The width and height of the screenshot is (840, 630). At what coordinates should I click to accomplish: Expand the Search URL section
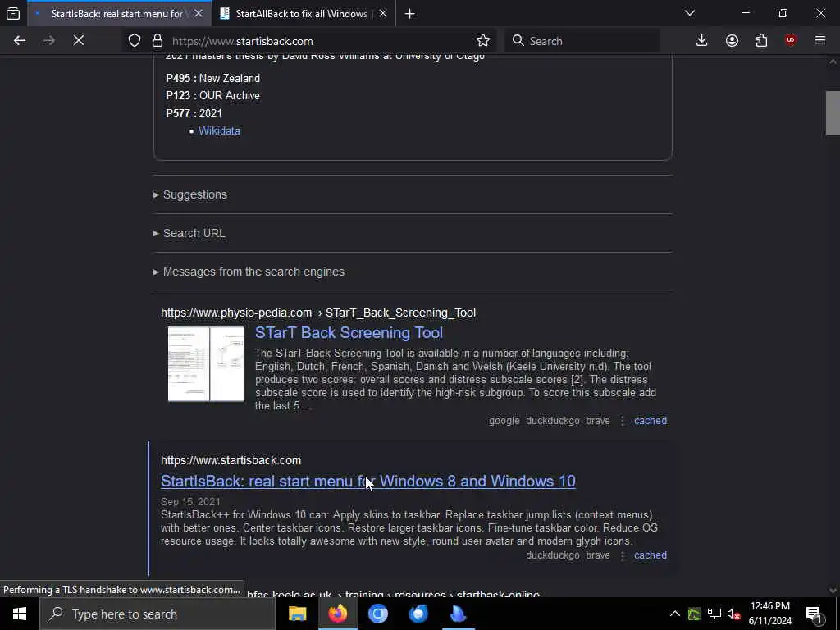pyautogui.click(x=194, y=233)
